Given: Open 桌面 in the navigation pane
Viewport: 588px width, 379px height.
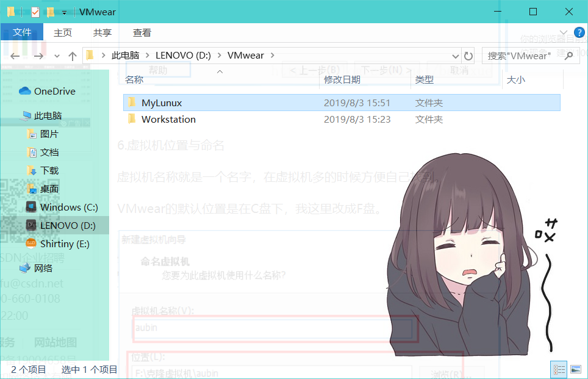Looking at the screenshot, I should coord(49,189).
